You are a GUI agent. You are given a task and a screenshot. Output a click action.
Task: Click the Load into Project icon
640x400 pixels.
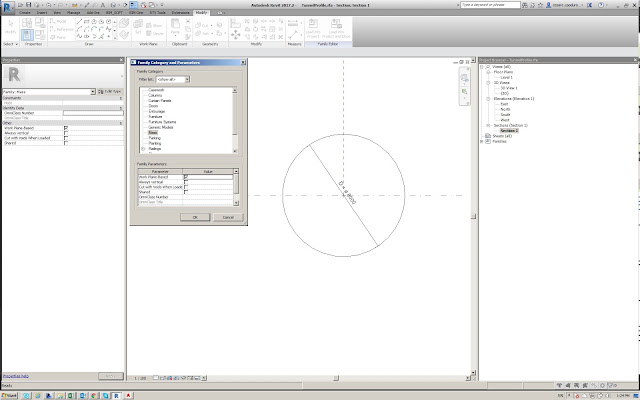click(313, 28)
